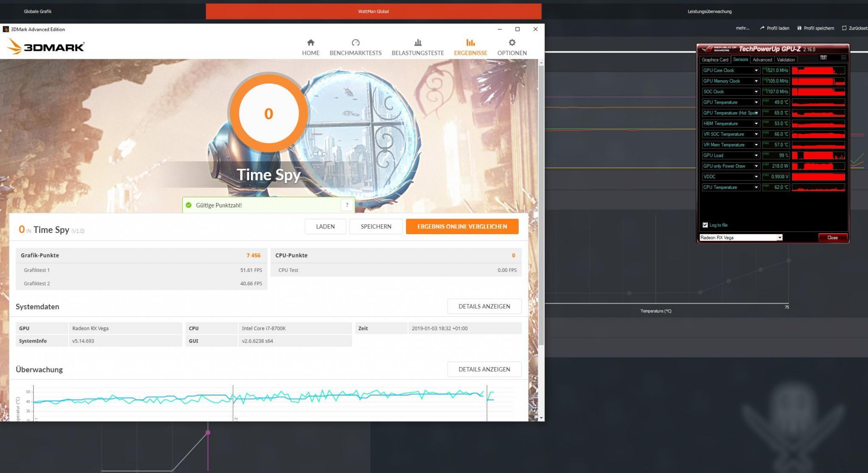Click the Intel Core i7-8700K CPU value
The width and height of the screenshot is (868, 473).
point(264,328)
